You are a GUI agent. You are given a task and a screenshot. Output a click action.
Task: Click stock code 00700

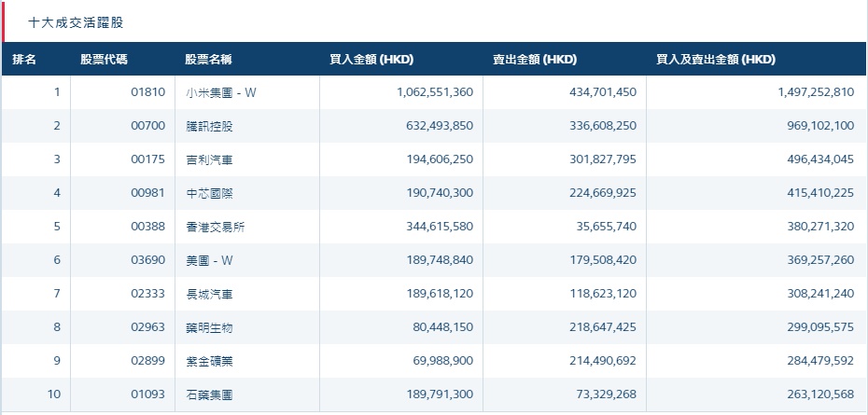pyautogui.click(x=149, y=126)
